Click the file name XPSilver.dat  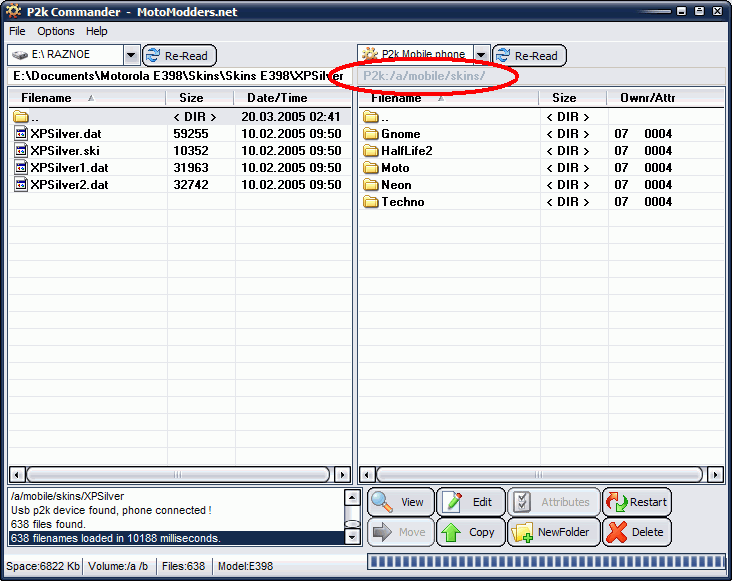66,134
